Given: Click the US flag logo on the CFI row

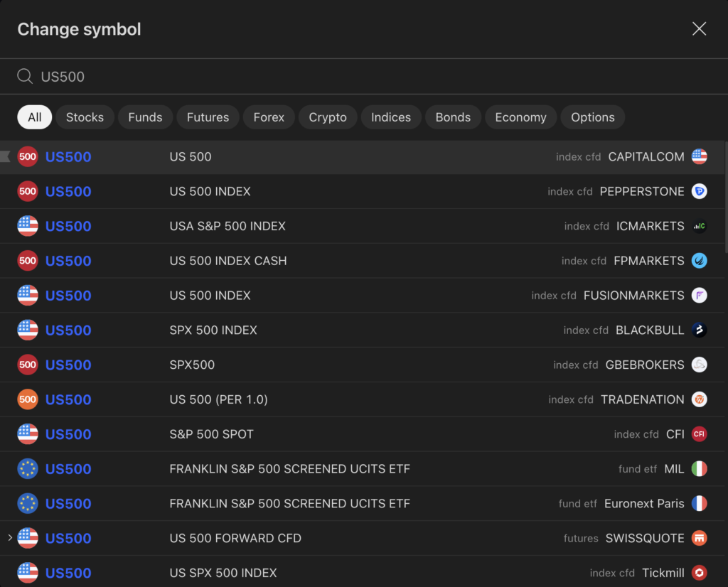Looking at the screenshot, I should tap(28, 434).
